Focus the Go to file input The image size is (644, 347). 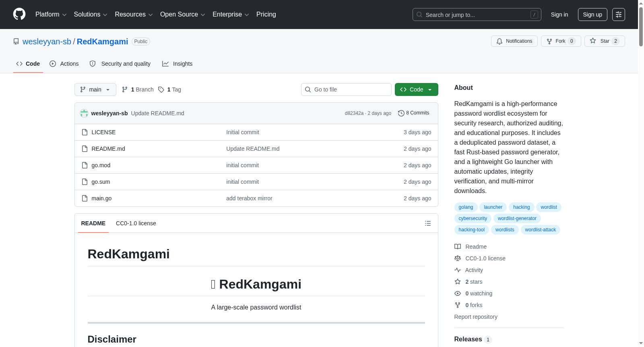coord(346,89)
